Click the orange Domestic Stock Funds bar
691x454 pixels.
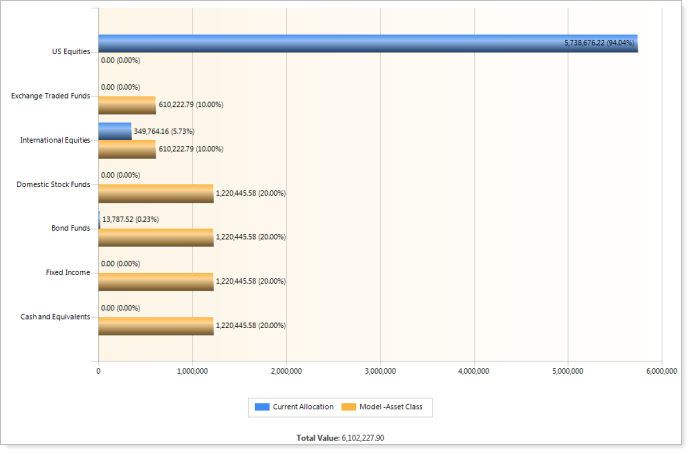156,193
